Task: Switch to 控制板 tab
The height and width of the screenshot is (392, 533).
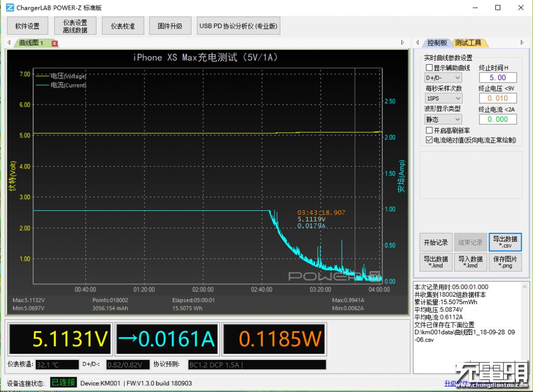Action: [x=437, y=43]
